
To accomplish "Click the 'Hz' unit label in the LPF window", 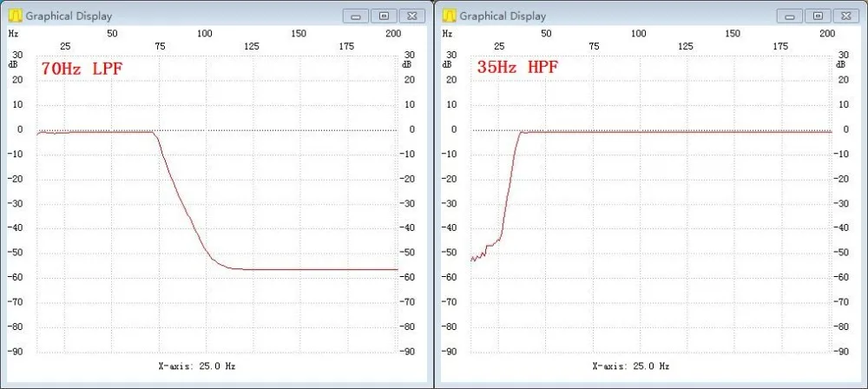I will pyautogui.click(x=13, y=34).
